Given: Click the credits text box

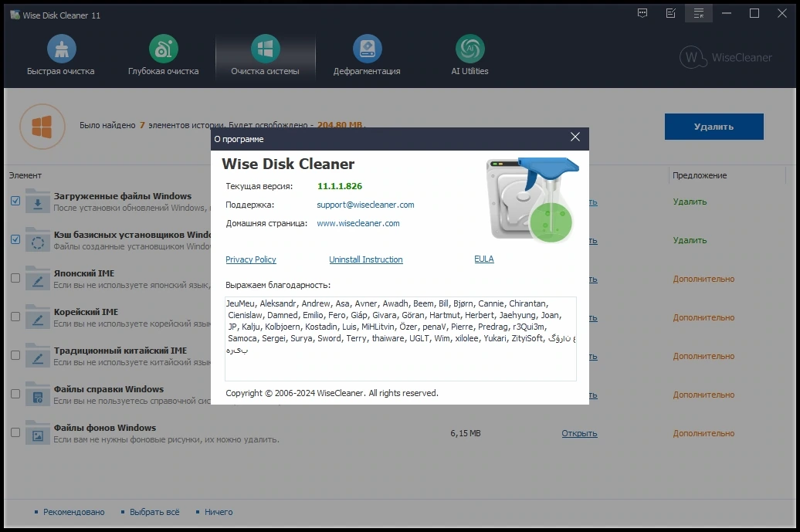Looking at the screenshot, I should 401,339.
